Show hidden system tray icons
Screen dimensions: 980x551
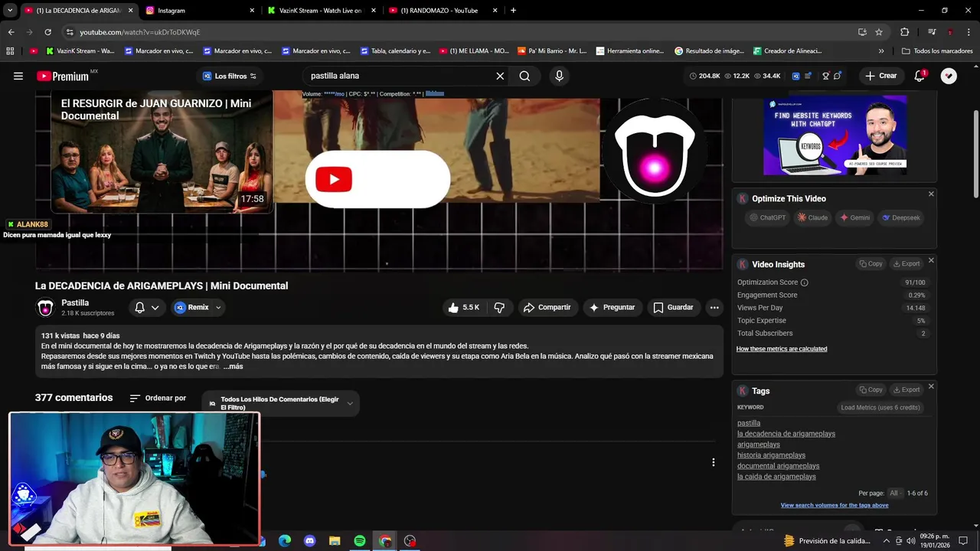click(887, 541)
